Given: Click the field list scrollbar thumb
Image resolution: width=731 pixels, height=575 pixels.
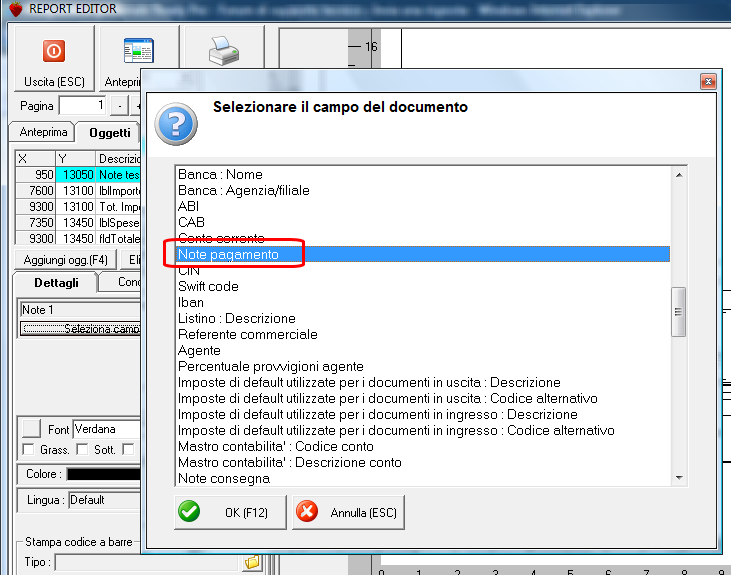Looking at the screenshot, I should tap(678, 312).
